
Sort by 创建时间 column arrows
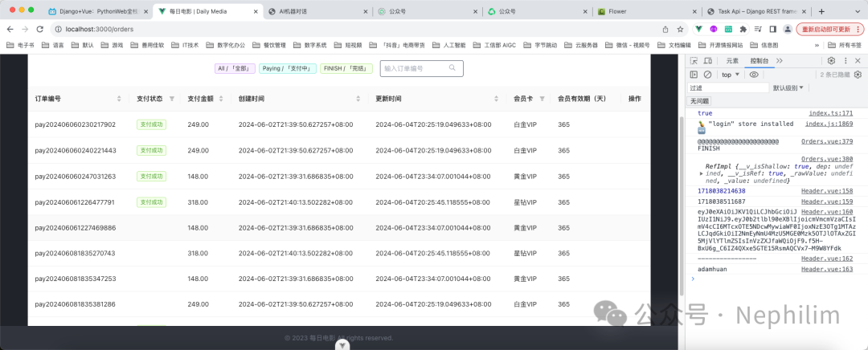(358, 99)
